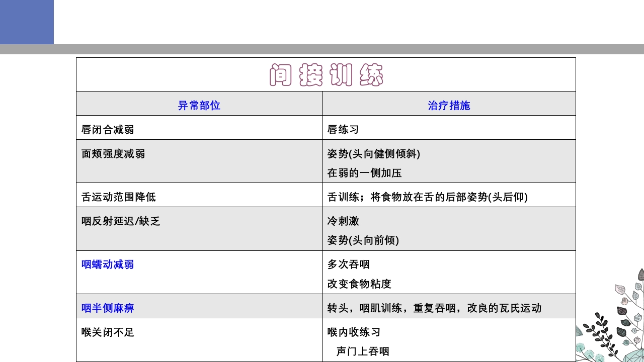Select the 异常部位 column header
644x362 pixels.
coord(199,103)
